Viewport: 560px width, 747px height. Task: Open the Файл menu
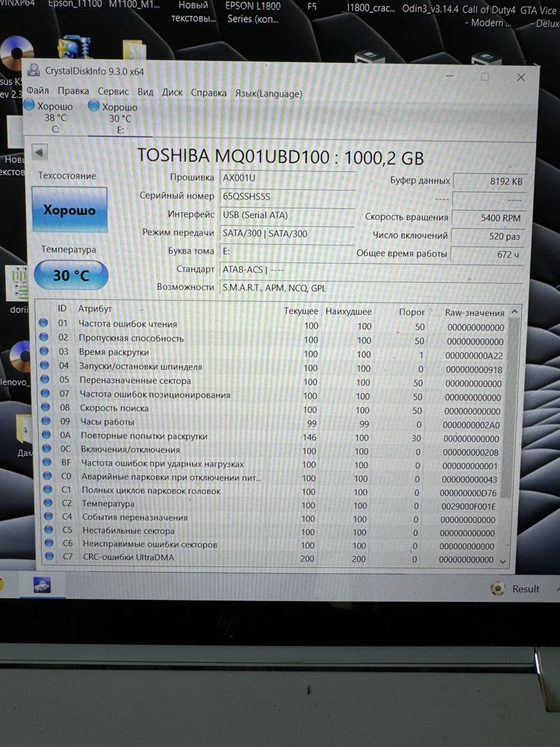point(37,90)
